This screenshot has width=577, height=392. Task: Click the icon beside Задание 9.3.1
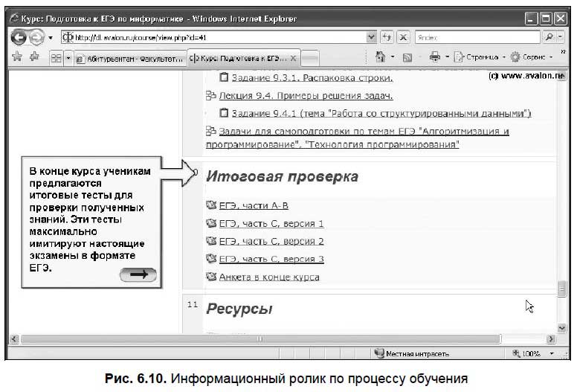[x=224, y=77]
